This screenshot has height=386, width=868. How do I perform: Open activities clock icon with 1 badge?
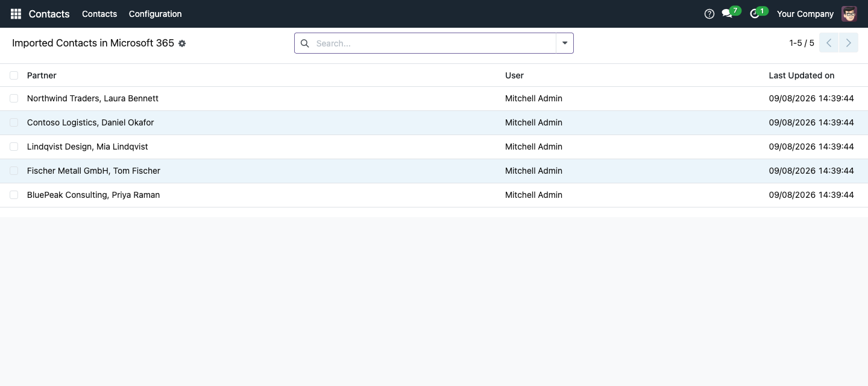point(758,13)
